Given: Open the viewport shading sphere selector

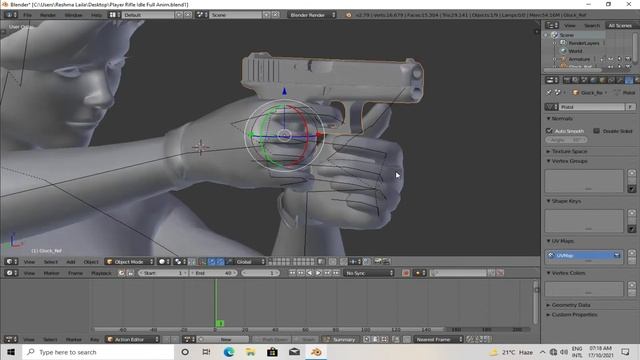Looking at the screenshot, I should click(164, 262).
